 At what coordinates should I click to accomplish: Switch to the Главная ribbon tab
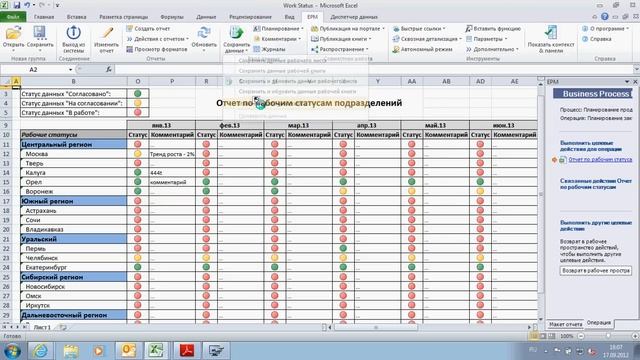[x=44, y=17]
